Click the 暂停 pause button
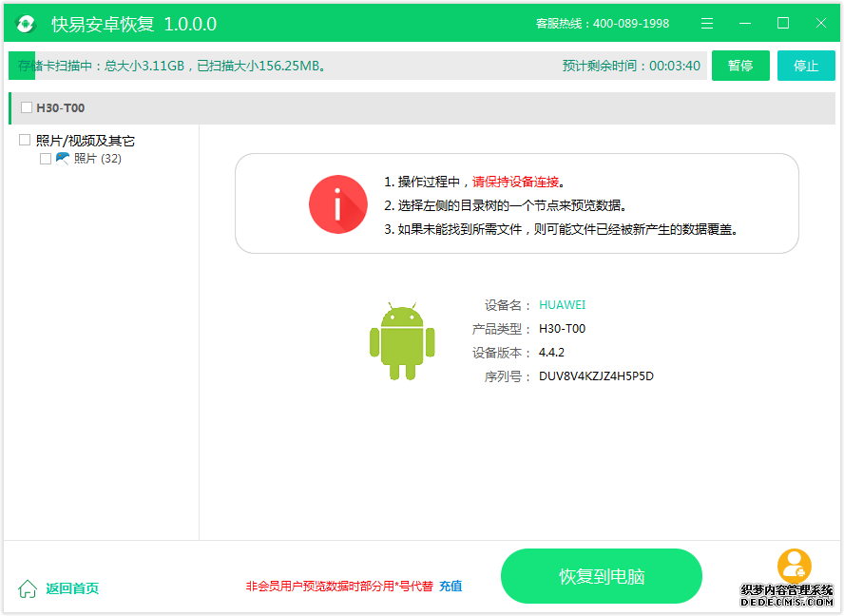 (x=740, y=66)
